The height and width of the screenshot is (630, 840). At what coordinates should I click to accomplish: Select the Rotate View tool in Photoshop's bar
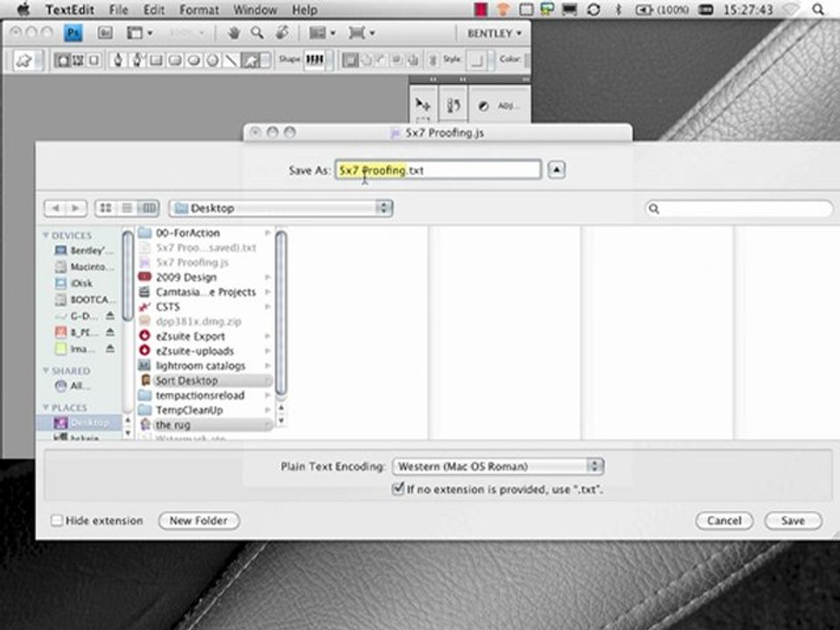283,33
